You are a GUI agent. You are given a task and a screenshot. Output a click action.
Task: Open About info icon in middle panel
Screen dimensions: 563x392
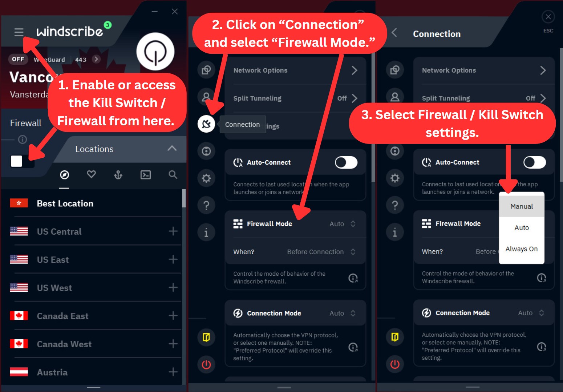tap(206, 233)
